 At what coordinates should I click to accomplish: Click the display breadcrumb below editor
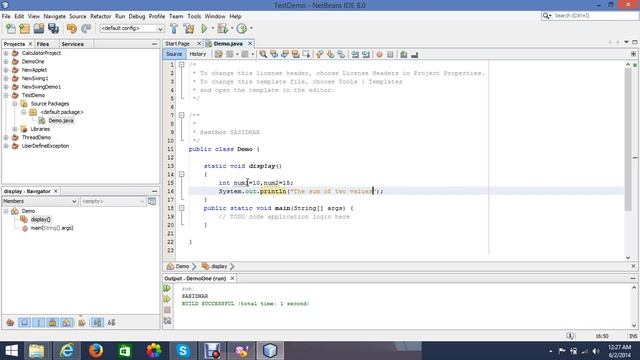point(215,267)
